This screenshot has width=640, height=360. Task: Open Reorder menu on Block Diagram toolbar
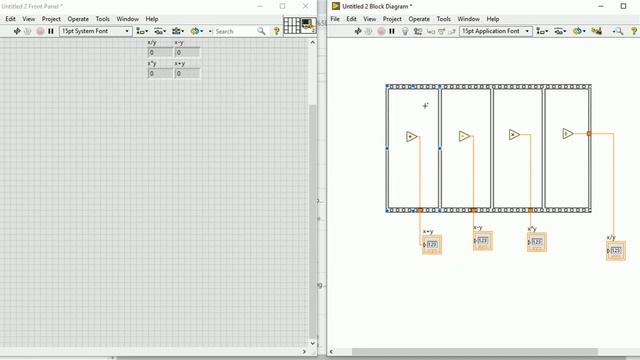coord(578,31)
